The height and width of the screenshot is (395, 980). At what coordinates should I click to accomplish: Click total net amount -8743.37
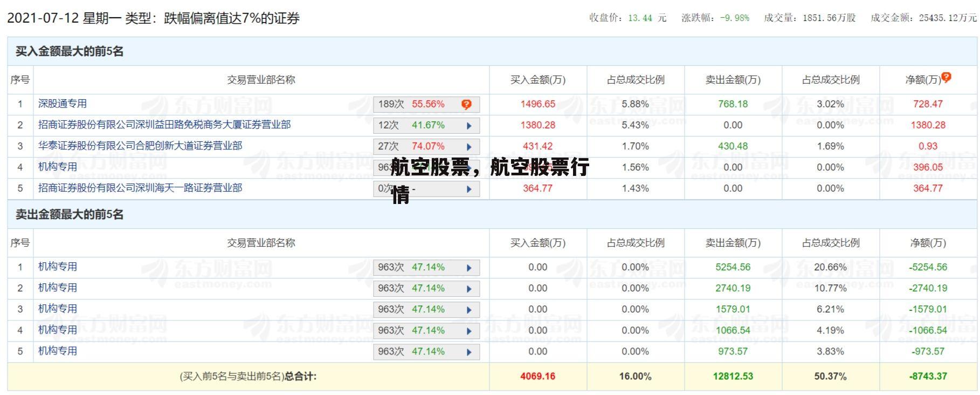928,376
